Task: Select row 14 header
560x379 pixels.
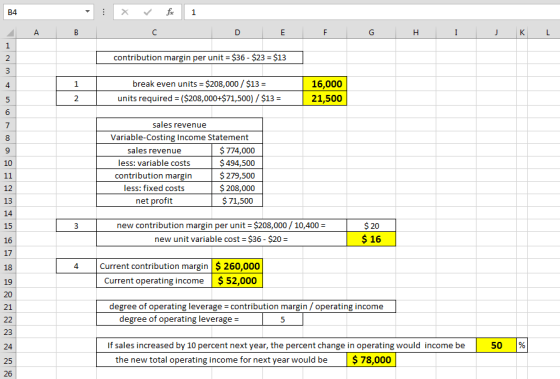Action: pos(8,213)
